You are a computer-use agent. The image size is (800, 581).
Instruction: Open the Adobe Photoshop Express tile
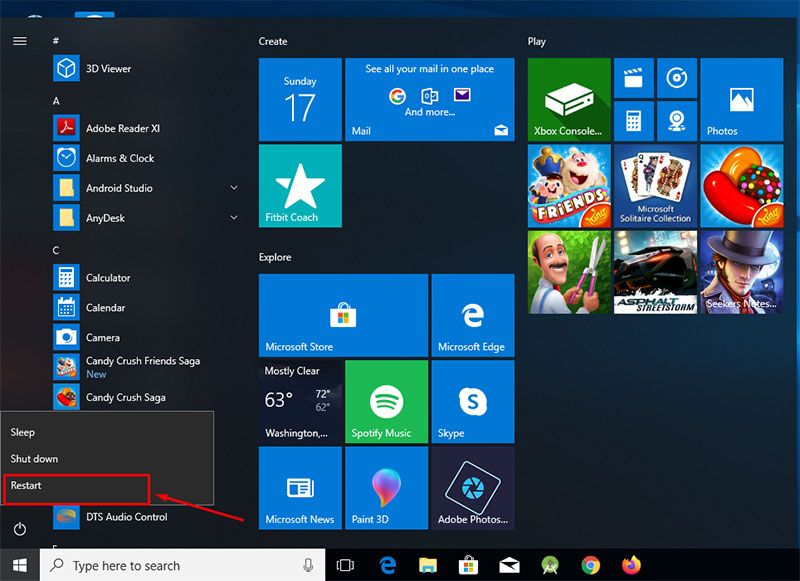pos(473,488)
